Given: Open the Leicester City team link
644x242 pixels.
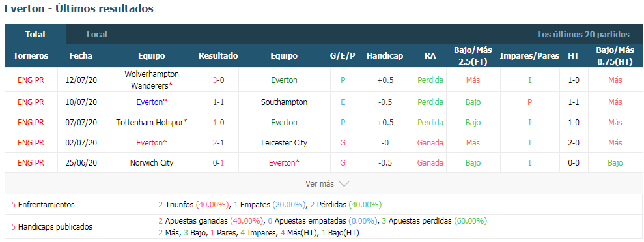Looking at the screenshot, I should click(x=284, y=143).
